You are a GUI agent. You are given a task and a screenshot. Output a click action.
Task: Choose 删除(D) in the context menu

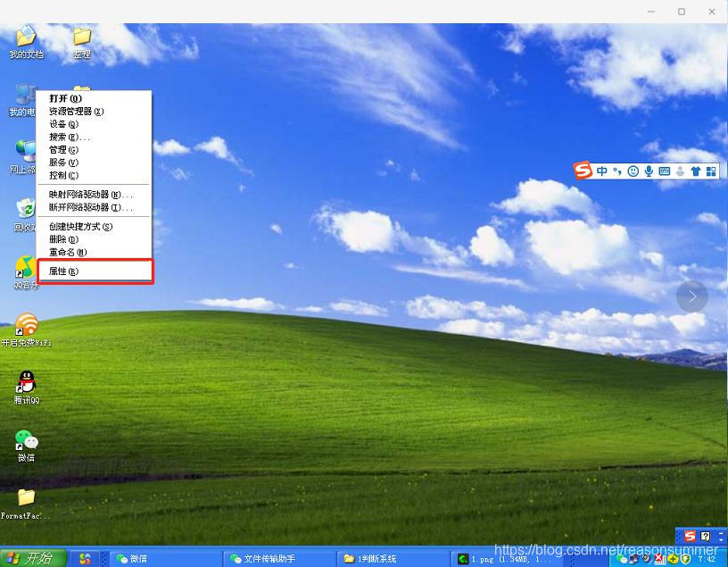tap(94, 239)
